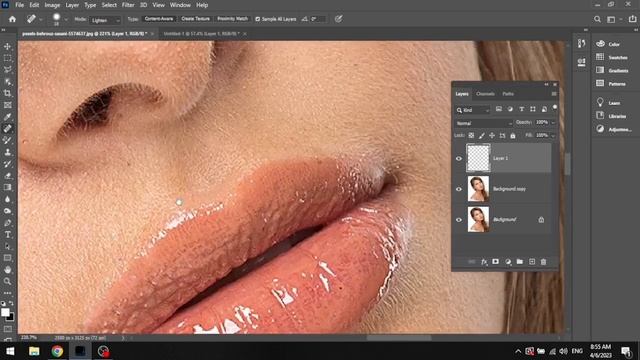Open File Explorer from the taskbar
Screen dimensions: 640x360
(x=34, y=351)
